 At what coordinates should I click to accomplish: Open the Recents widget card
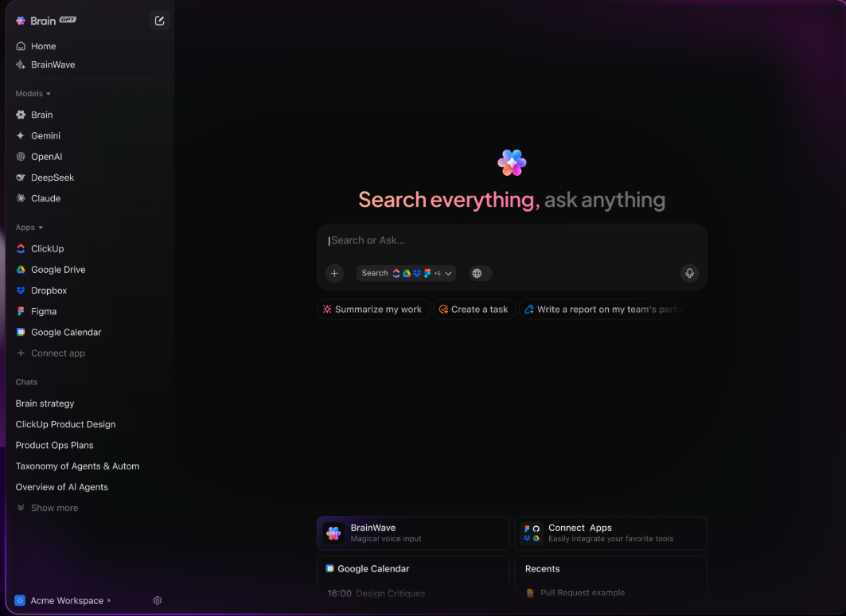[x=610, y=577]
